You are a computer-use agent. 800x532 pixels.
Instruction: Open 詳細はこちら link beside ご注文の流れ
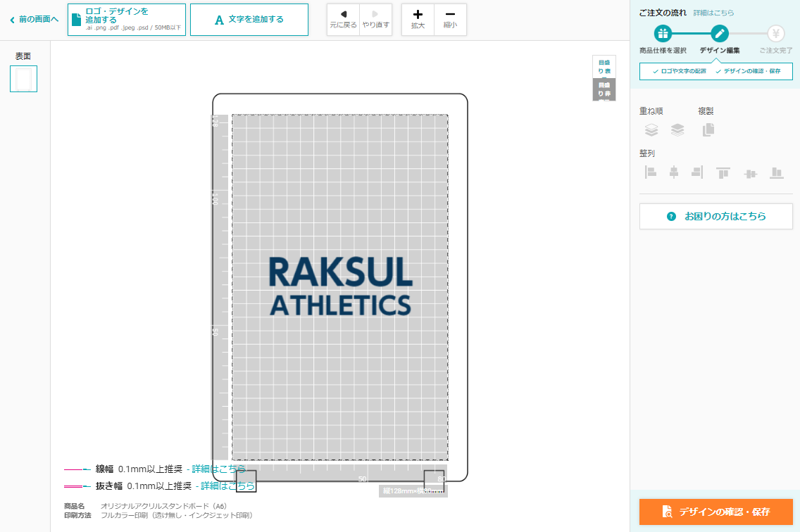[x=714, y=13]
